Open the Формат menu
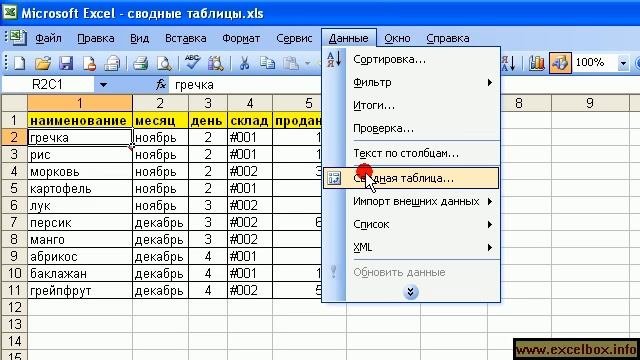Screen dimensions: 640x360 [x=241, y=38]
